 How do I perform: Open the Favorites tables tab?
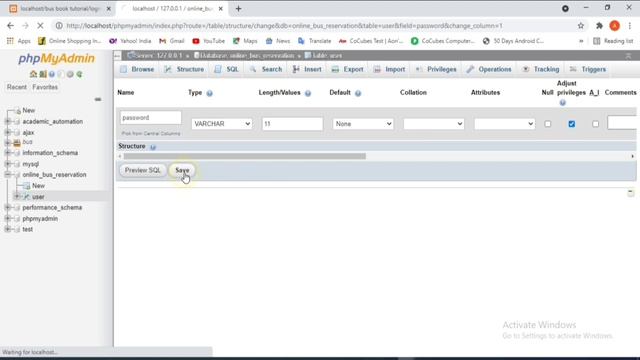pyautogui.click(x=45, y=87)
